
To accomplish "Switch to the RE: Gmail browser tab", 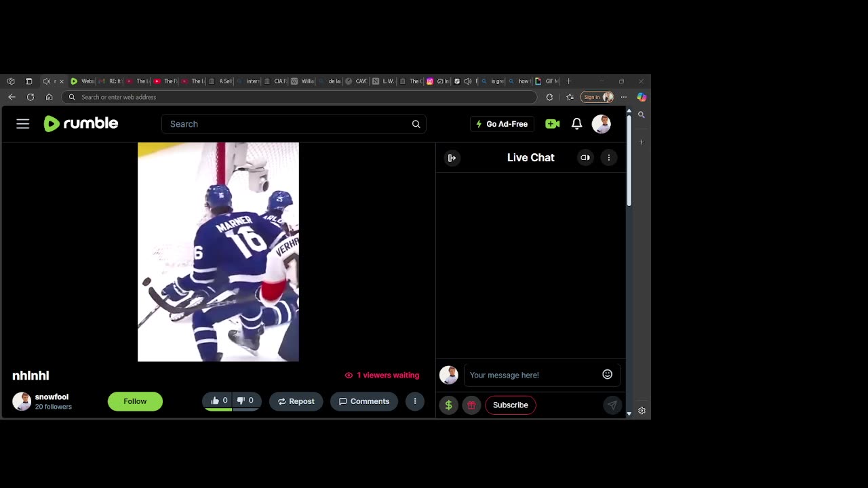I will click(110, 81).
